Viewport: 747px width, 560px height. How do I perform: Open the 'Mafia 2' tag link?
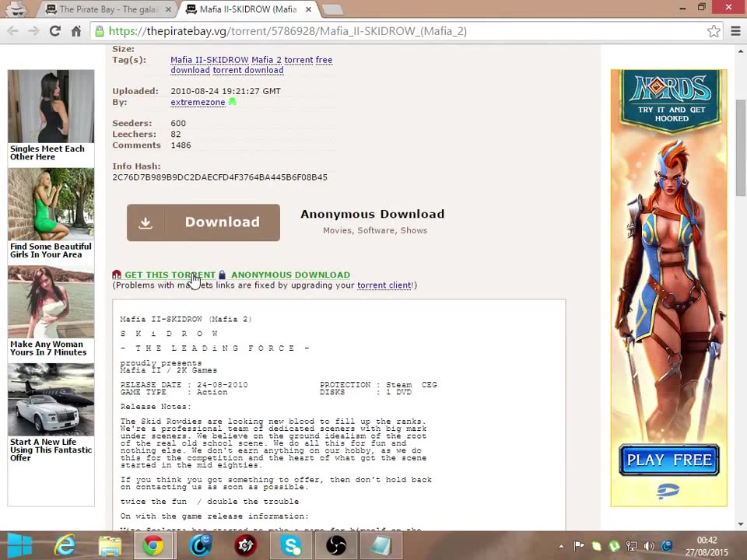[x=266, y=60]
